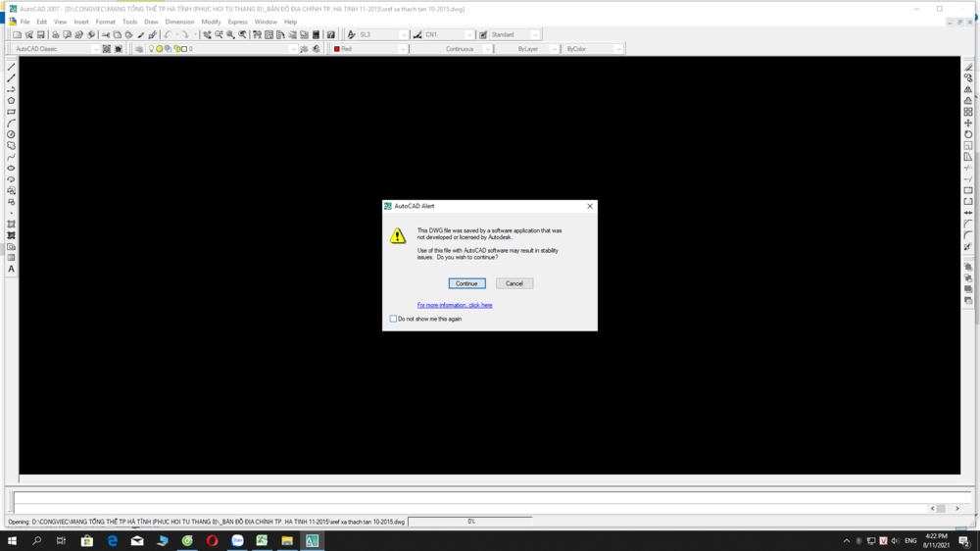980x551 pixels.
Task: Open the layer list dropdown
Action: point(293,49)
